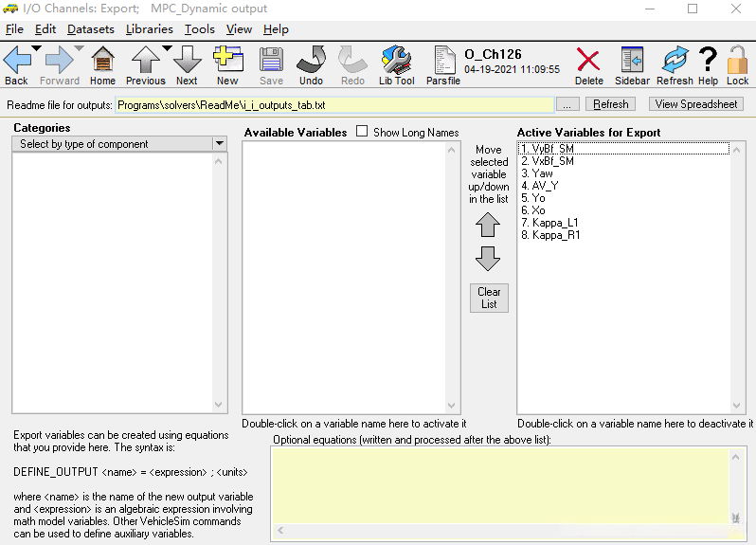Image resolution: width=756 pixels, height=545 pixels.
Task: Create a New dataset
Action: tap(227, 63)
